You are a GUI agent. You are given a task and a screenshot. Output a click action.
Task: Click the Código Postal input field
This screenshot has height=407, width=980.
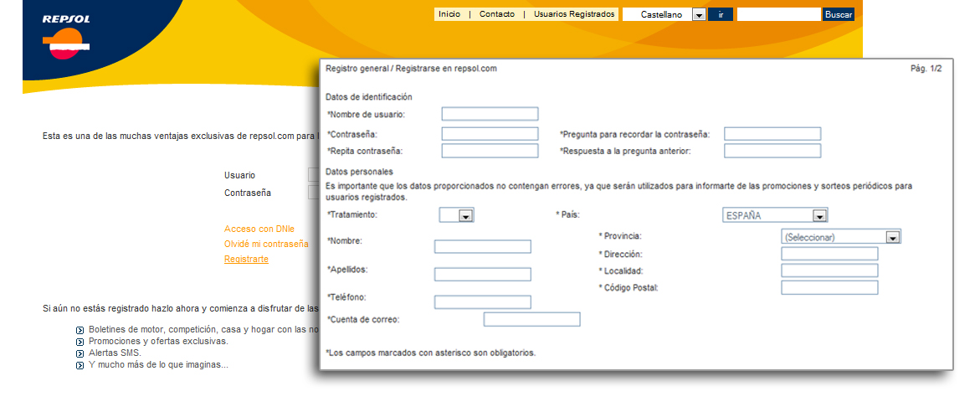(x=829, y=288)
